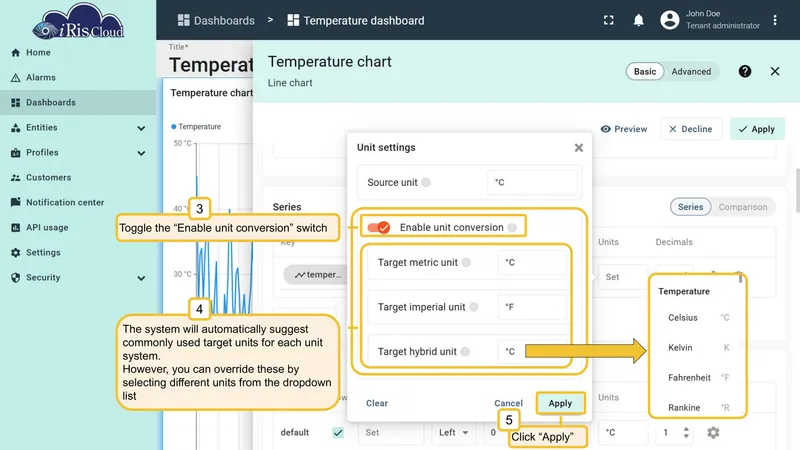Open the Target imperial unit dropdown
The image size is (800, 450).
(532, 307)
